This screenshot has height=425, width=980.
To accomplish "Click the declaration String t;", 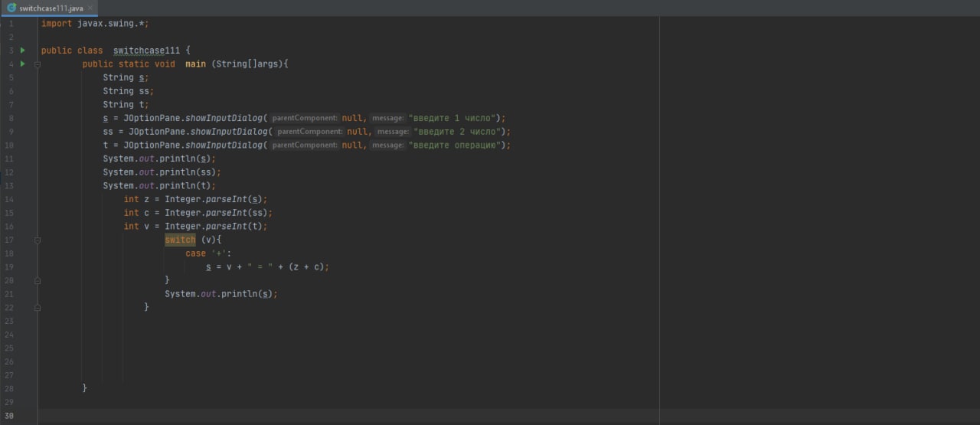I will 126,104.
